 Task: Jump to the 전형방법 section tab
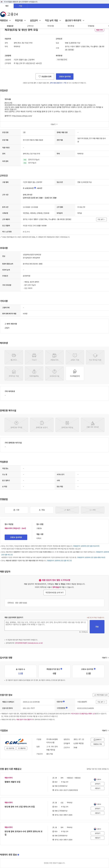[91, 26]
